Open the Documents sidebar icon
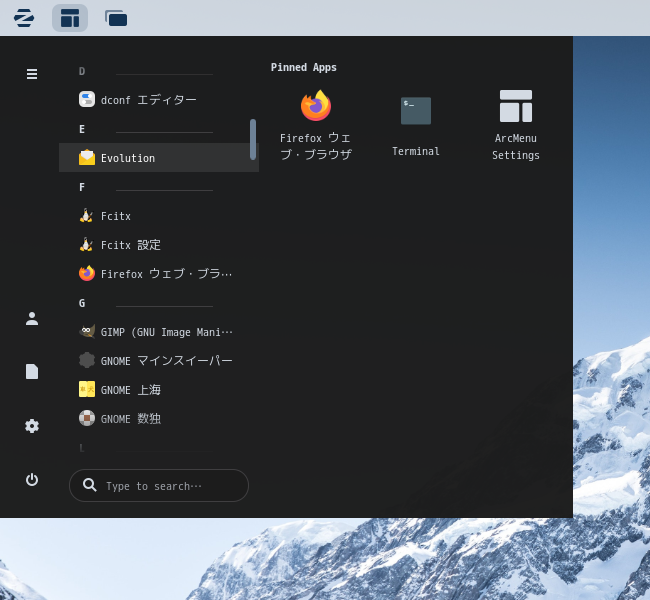Viewport: 650px width, 600px height. (32, 372)
